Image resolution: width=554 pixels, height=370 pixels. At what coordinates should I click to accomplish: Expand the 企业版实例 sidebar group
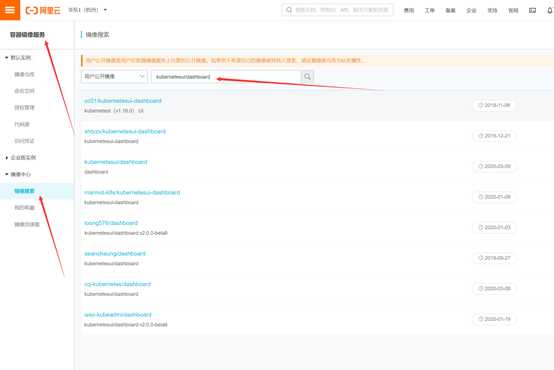pos(20,158)
